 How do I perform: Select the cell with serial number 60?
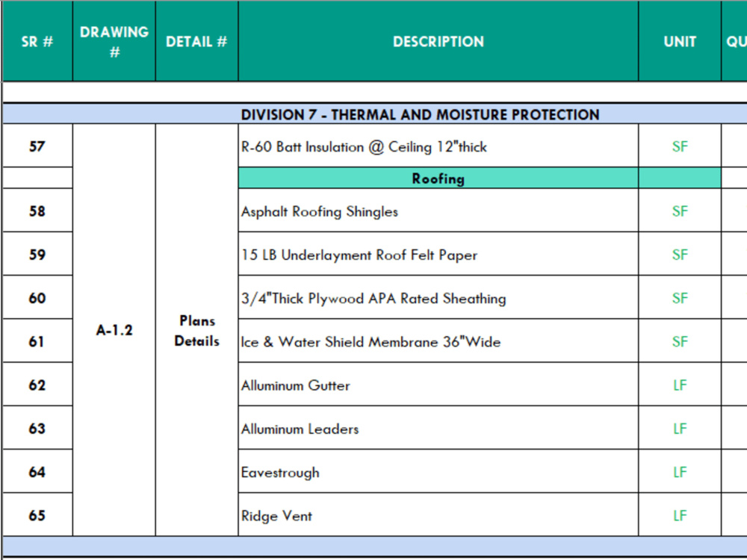coord(37,298)
